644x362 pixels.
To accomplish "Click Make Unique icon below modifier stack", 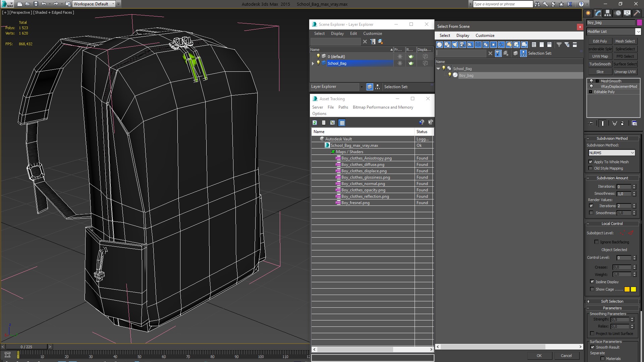I will pos(614,123).
